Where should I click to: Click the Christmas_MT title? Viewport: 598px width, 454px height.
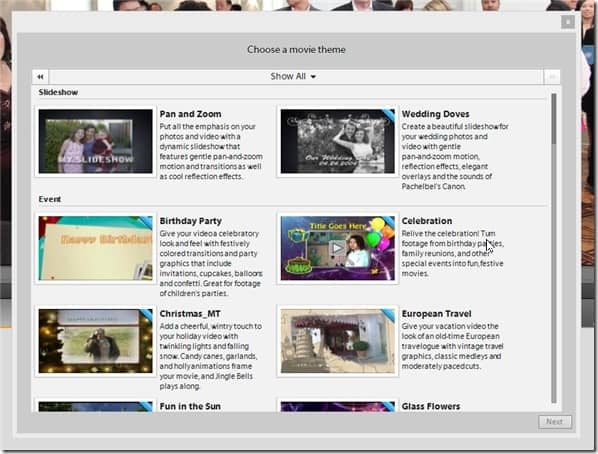click(190, 314)
